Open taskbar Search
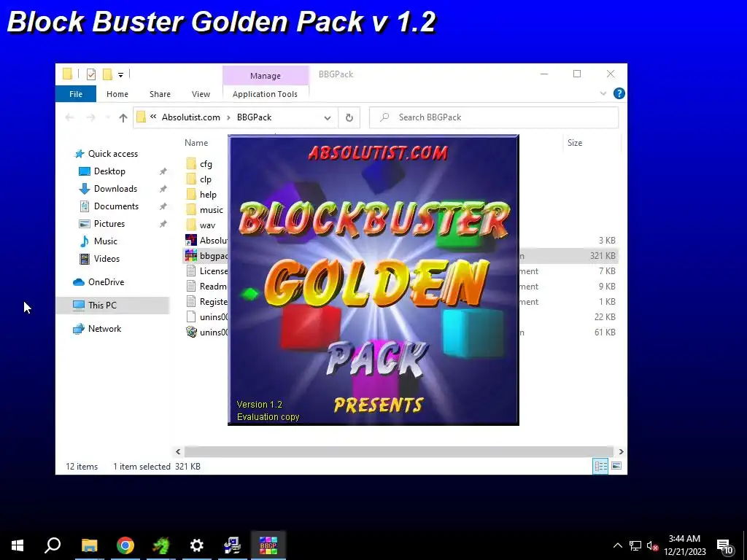Screen dimensions: 747x560 (53, 545)
